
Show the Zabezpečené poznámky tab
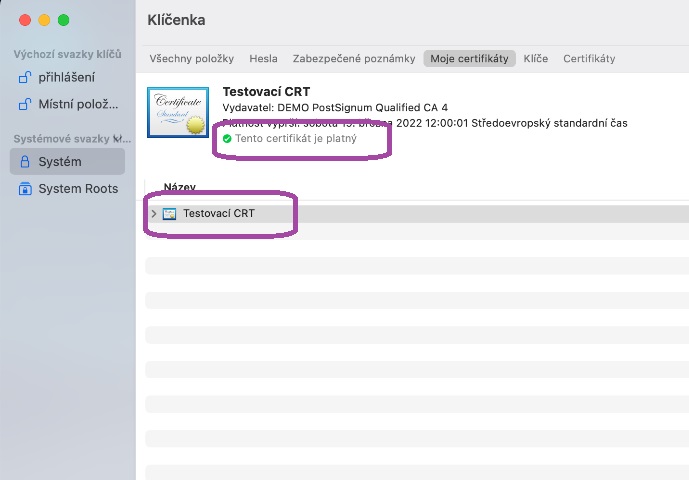pyautogui.click(x=354, y=59)
